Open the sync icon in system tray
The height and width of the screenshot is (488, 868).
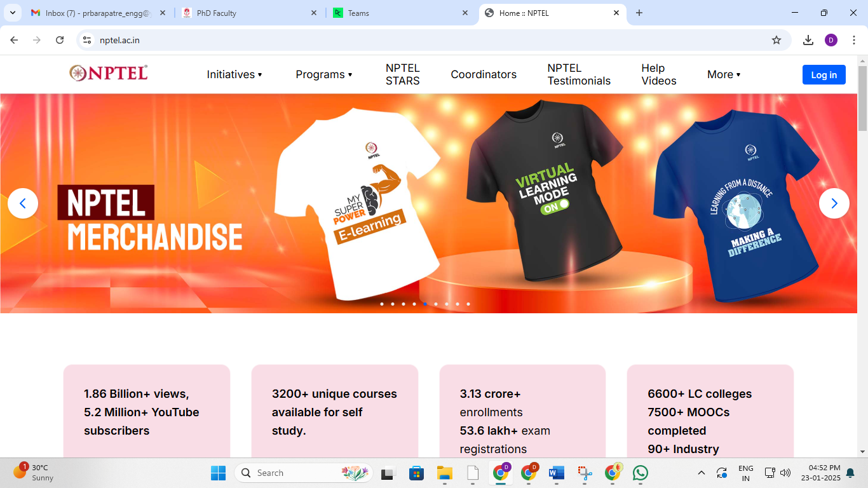[x=722, y=473]
